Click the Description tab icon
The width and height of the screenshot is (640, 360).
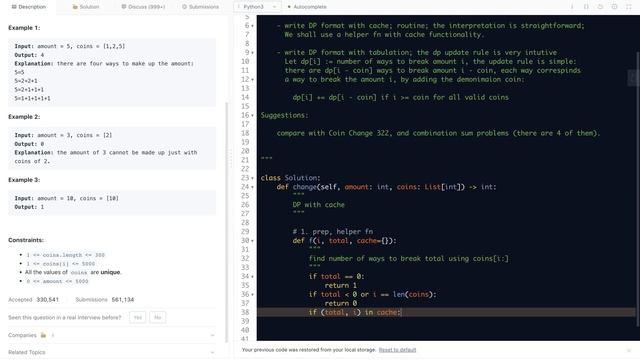point(14,7)
